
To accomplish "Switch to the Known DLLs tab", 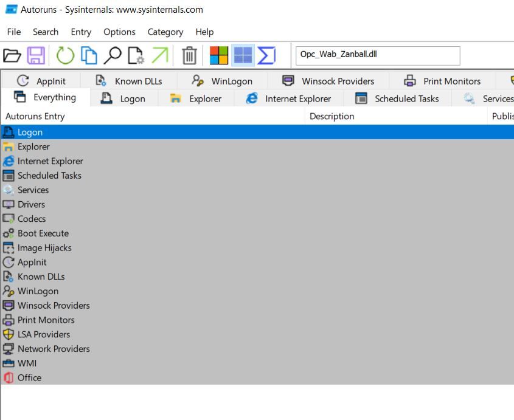I will [x=129, y=81].
